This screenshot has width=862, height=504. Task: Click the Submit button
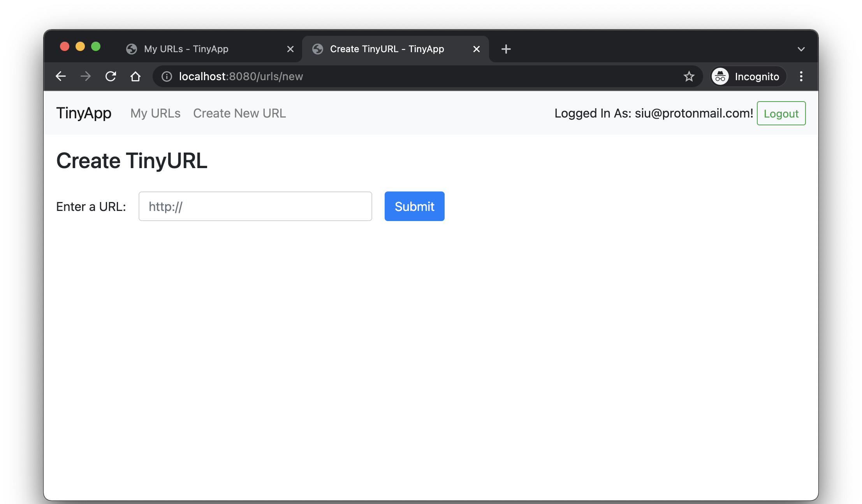tap(414, 206)
